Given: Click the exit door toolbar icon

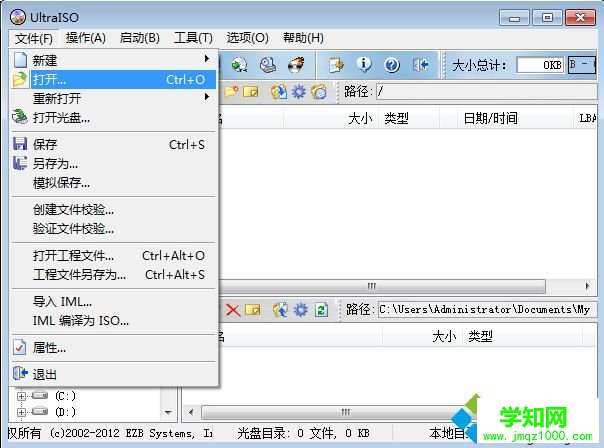Looking at the screenshot, I should point(420,65).
